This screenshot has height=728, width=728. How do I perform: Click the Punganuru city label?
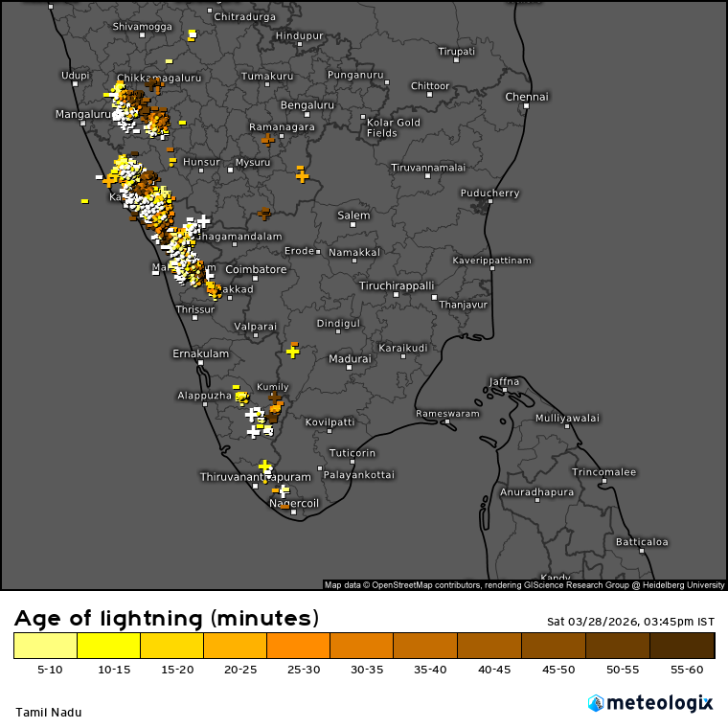coord(355,75)
